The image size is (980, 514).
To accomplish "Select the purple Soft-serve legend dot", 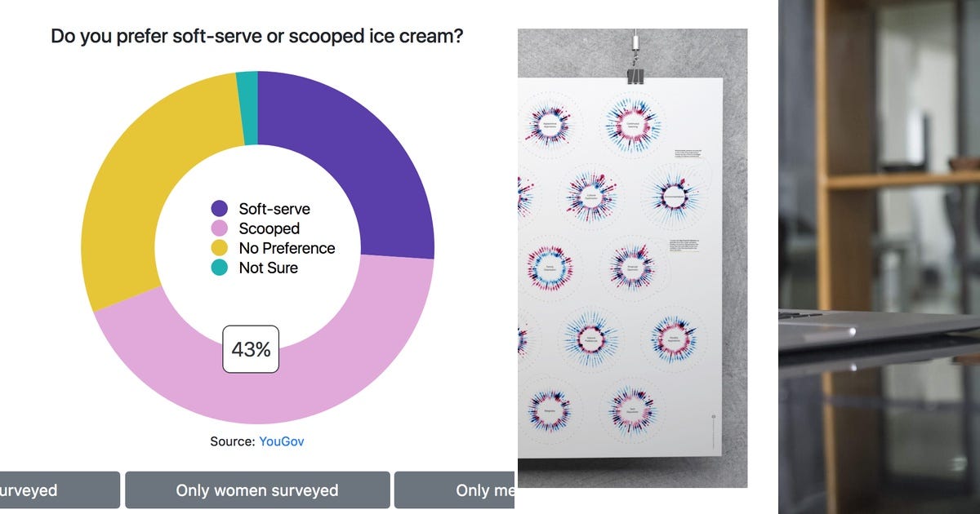I will pyautogui.click(x=218, y=209).
